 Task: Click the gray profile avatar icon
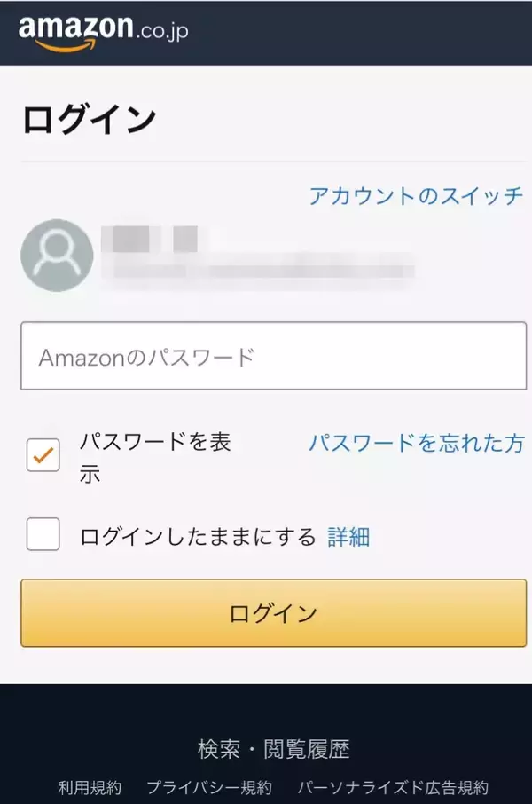click(x=57, y=256)
